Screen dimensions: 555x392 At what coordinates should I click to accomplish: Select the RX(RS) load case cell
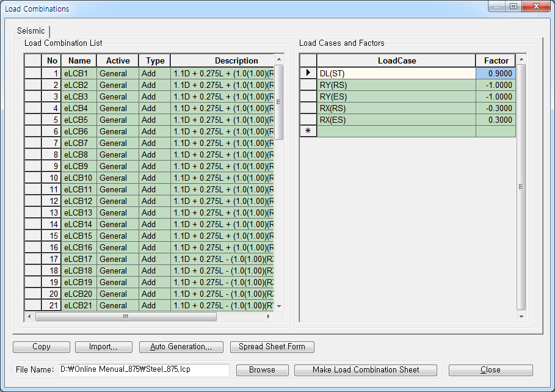(396, 108)
